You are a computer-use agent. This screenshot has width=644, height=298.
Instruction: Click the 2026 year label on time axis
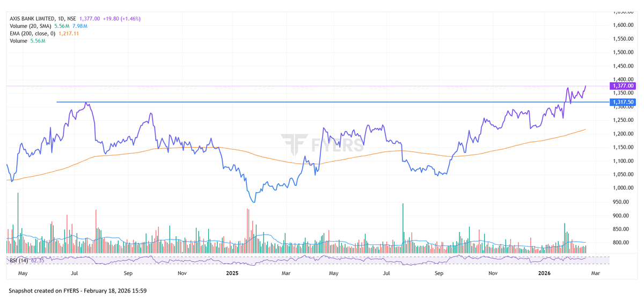click(545, 273)
